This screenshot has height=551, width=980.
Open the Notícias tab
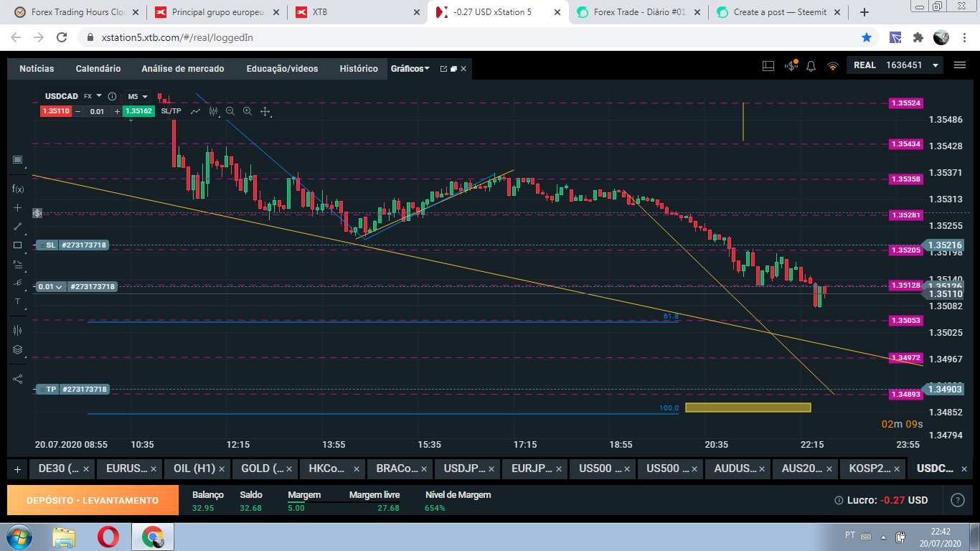(x=37, y=69)
